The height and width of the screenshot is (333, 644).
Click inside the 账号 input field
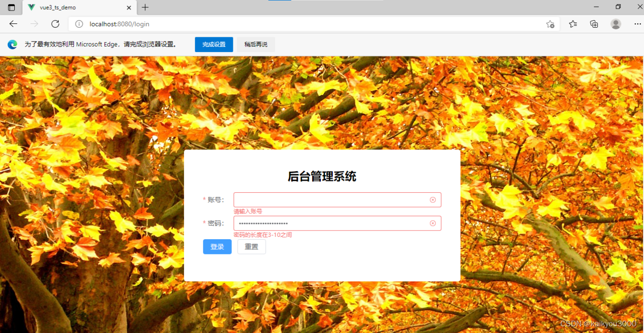click(x=330, y=200)
